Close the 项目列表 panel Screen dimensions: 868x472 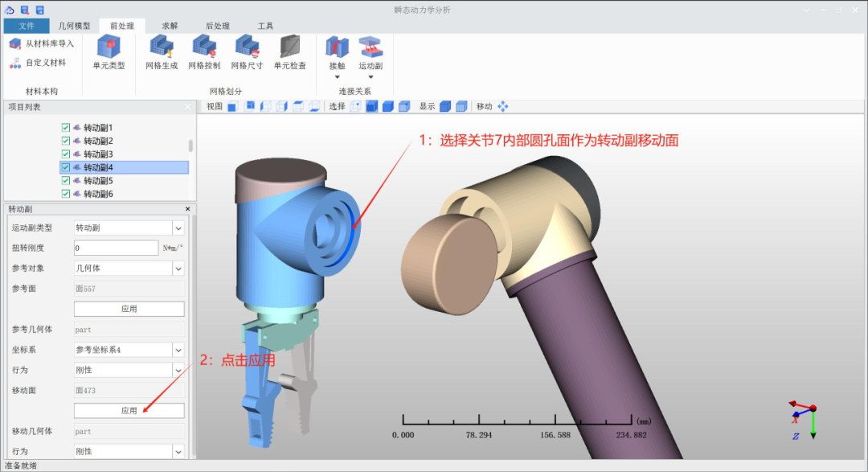pyautogui.click(x=187, y=107)
